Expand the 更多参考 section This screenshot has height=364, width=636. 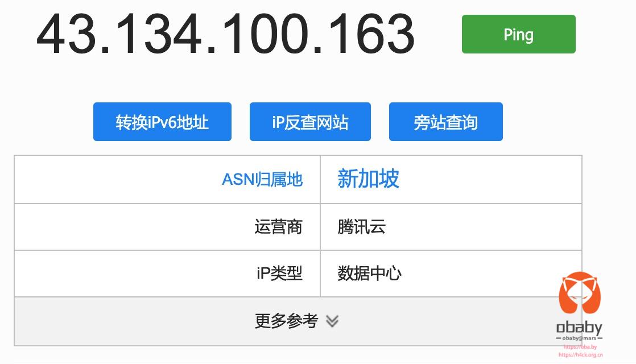point(298,321)
